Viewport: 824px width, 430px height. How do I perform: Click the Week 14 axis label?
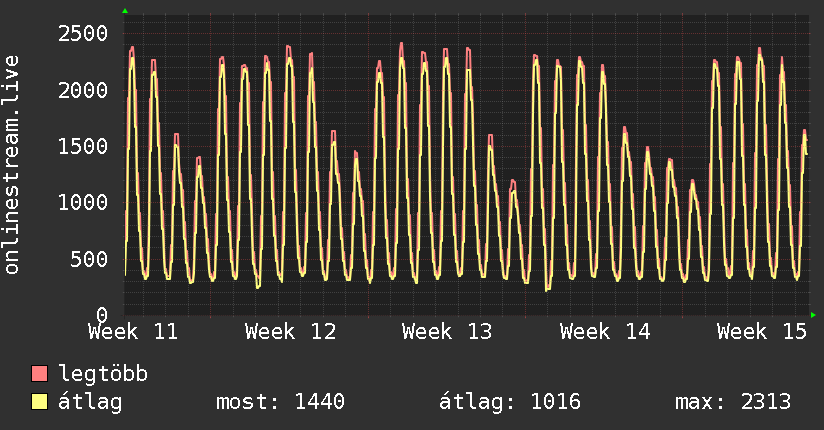(x=605, y=332)
